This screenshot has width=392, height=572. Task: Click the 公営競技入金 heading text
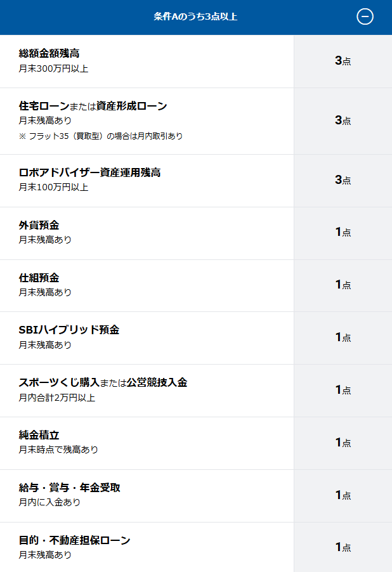coord(157,383)
